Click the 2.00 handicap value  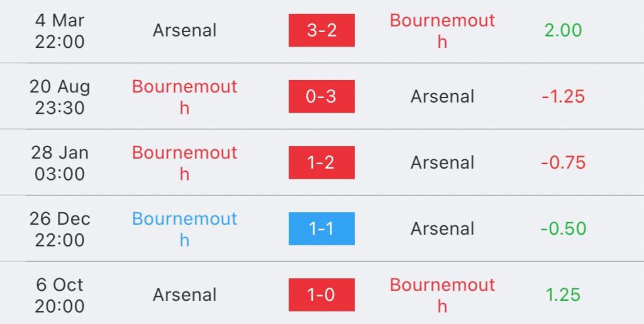pos(563,30)
